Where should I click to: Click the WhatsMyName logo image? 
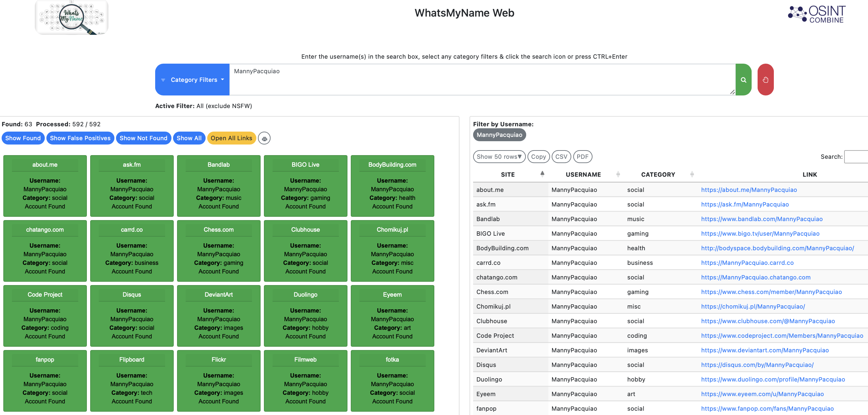tap(71, 17)
